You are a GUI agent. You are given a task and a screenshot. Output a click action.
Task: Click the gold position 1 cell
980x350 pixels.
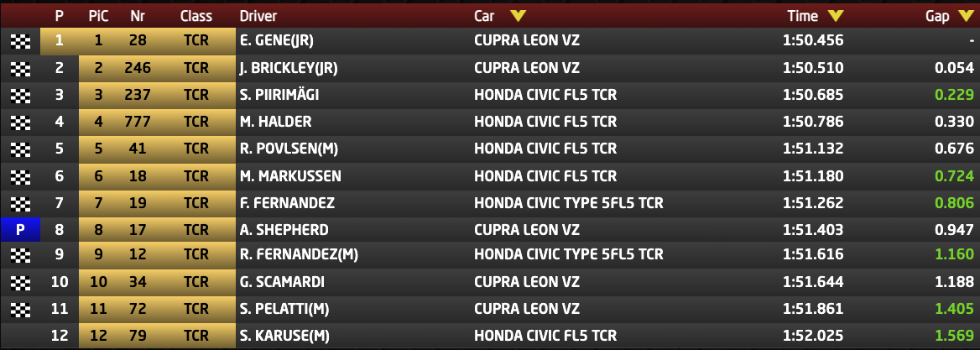click(x=59, y=40)
